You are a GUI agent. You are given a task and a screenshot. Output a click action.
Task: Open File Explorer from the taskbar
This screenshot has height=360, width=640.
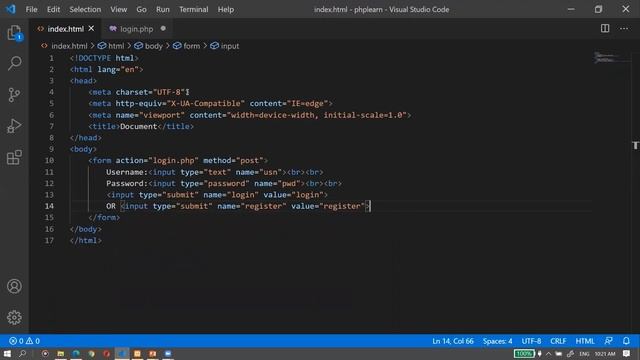click(x=60, y=353)
